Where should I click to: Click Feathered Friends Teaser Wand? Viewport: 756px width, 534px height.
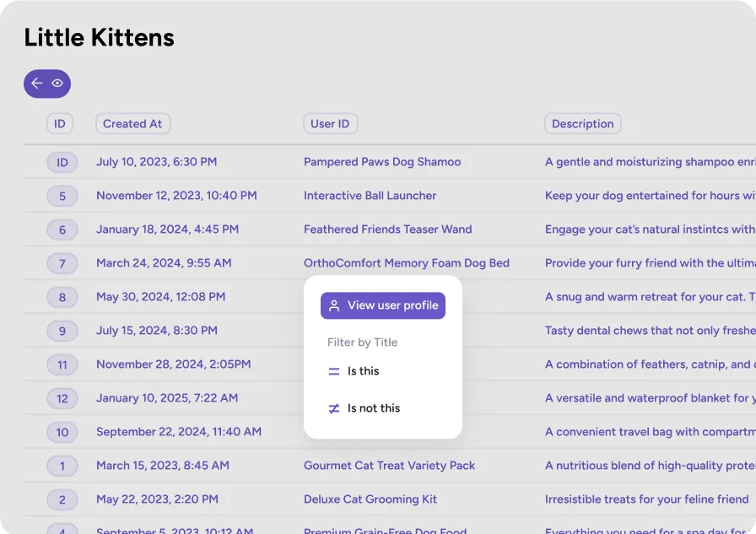pyautogui.click(x=387, y=229)
